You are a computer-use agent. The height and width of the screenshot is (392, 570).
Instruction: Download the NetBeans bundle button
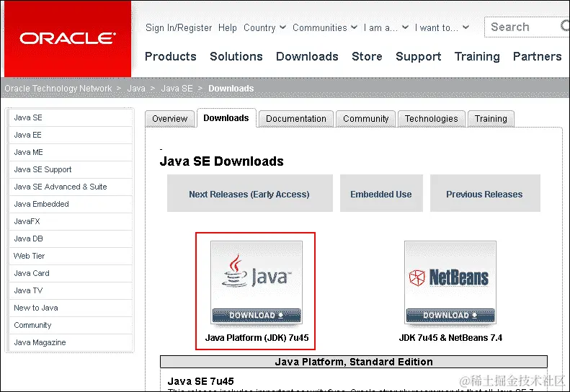[x=450, y=316]
